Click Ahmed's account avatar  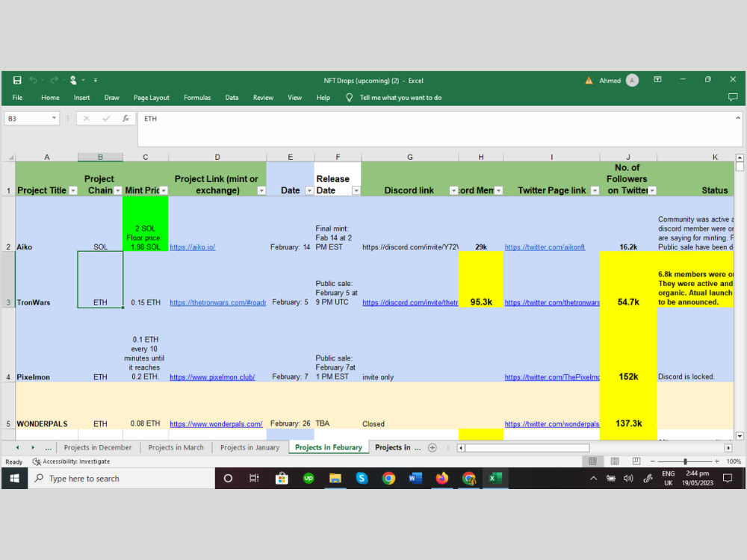pyautogui.click(x=632, y=80)
